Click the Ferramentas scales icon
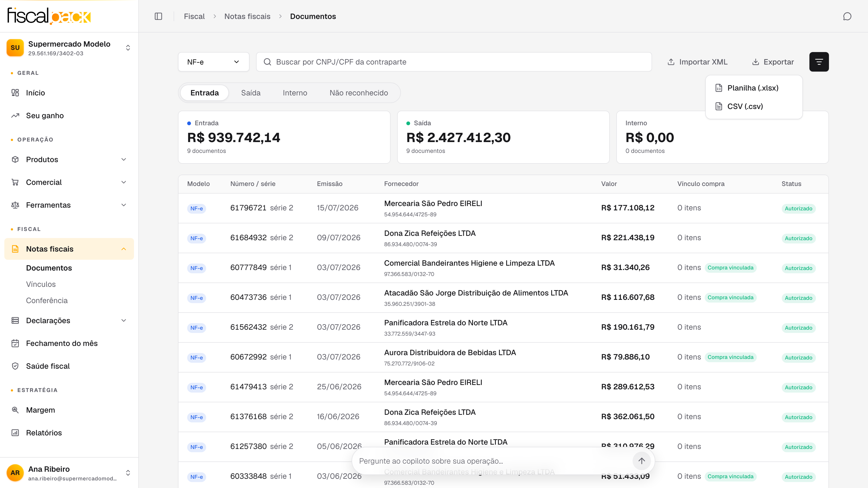 15,205
